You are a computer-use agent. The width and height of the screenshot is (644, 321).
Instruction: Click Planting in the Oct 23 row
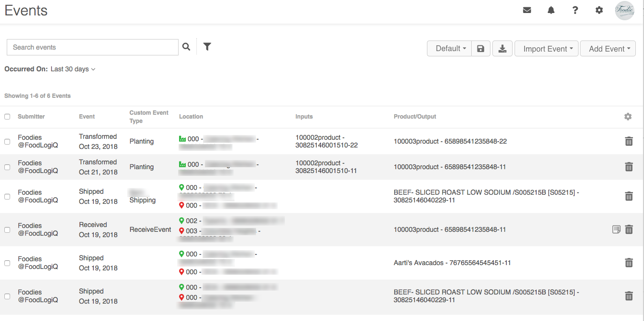pos(142,141)
